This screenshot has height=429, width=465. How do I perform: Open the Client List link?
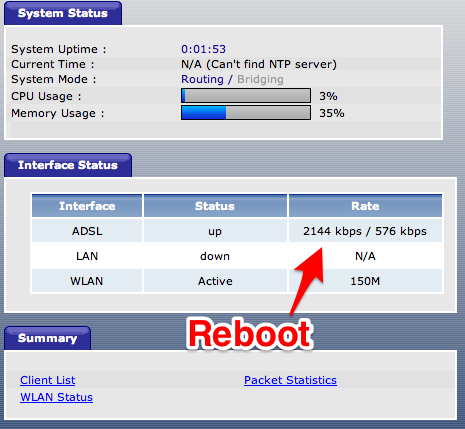[x=48, y=380]
